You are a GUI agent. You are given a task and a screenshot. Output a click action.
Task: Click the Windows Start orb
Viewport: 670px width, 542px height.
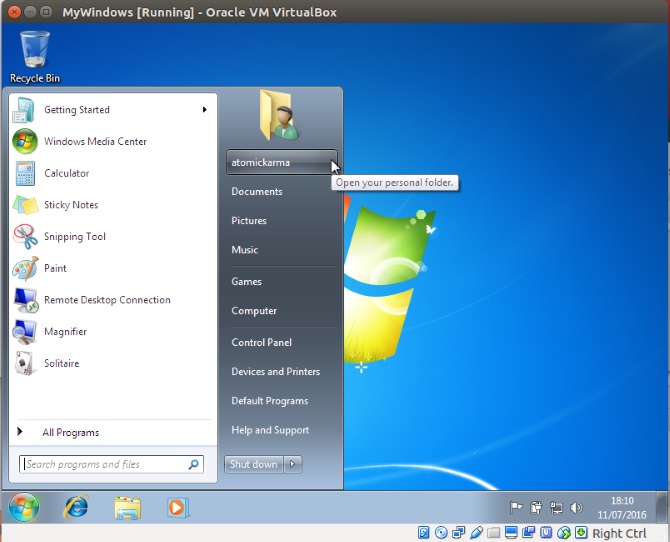(24, 507)
